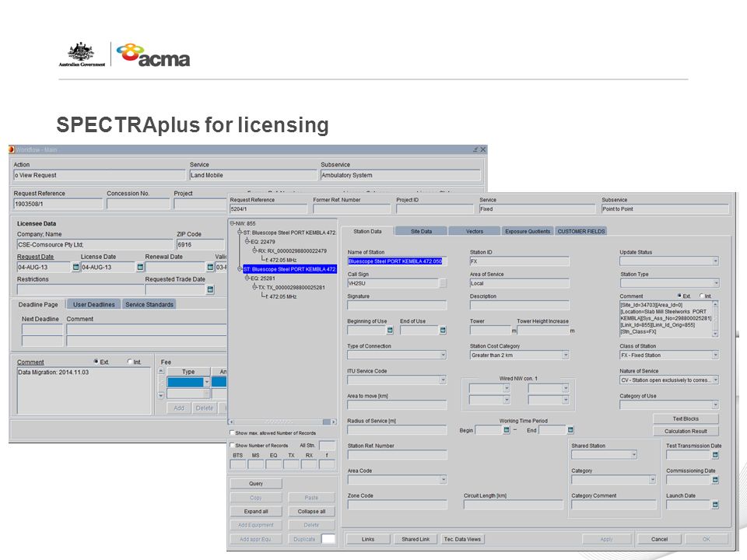Click the Name of Station field

pyautogui.click(x=397, y=261)
